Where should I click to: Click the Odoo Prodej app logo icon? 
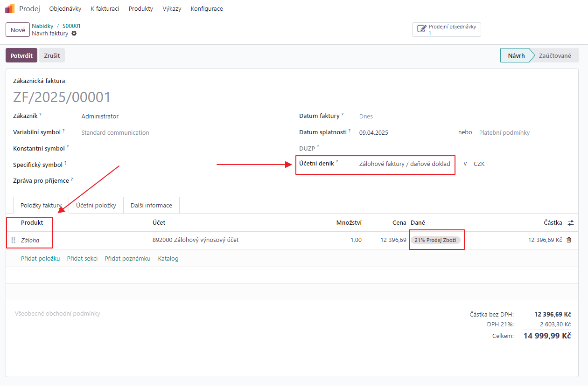tap(10, 8)
